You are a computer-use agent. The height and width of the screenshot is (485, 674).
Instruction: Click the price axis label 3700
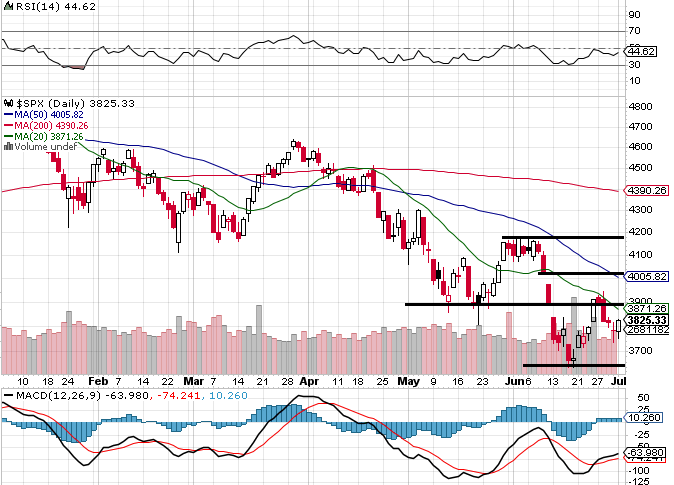pyautogui.click(x=640, y=350)
